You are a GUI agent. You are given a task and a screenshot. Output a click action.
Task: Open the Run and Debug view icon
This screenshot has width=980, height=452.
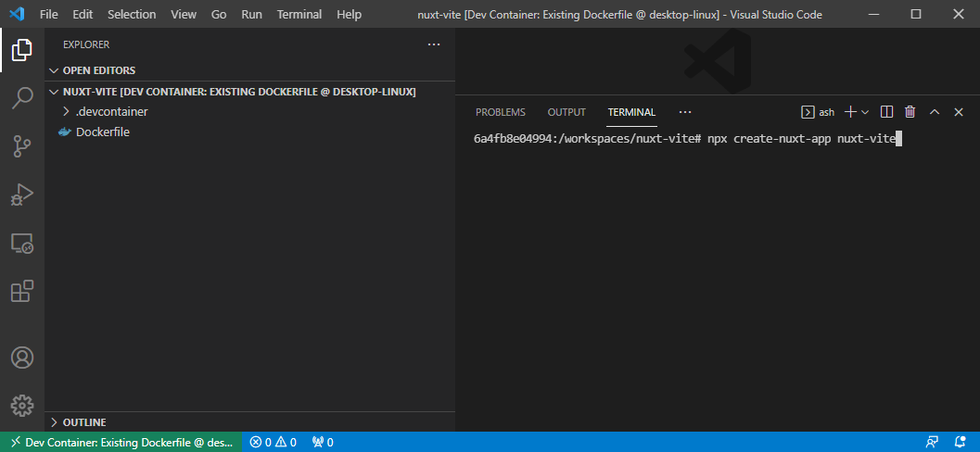[22, 195]
